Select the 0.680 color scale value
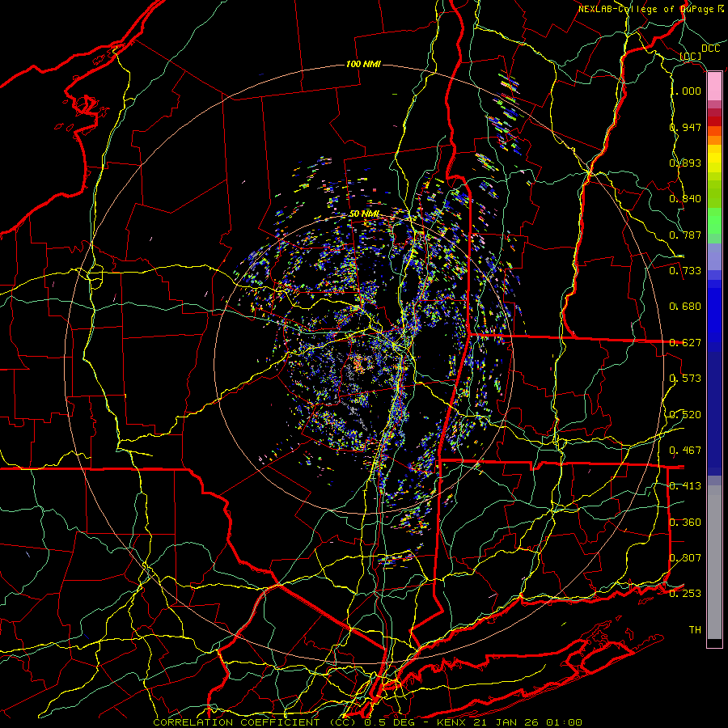 tap(686, 307)
